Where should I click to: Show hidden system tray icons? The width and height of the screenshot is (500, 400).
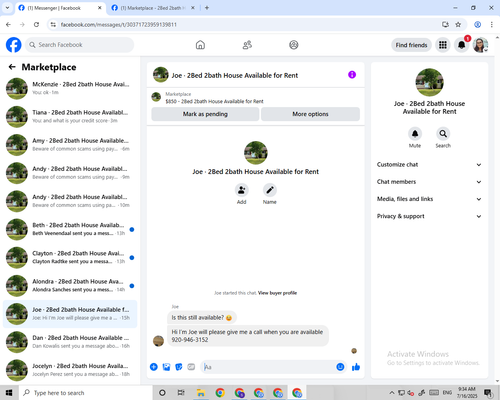pyautogui.click(x=392, y=393)
